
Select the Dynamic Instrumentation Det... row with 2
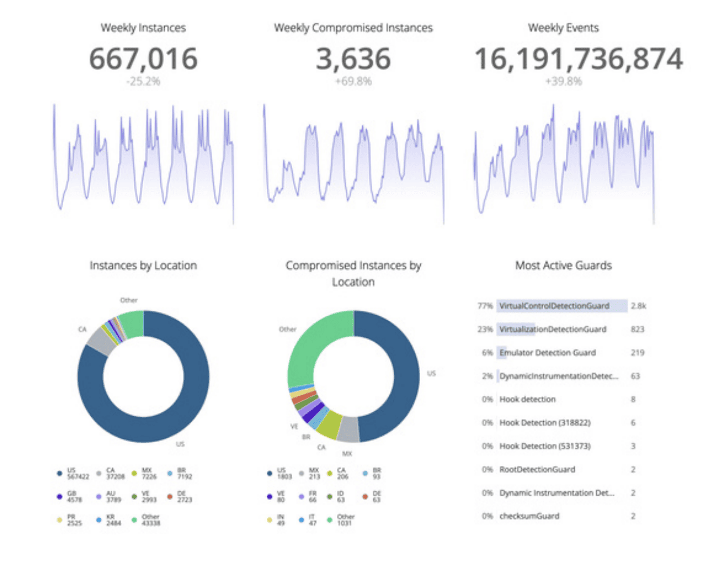click(x=562, y=493)
